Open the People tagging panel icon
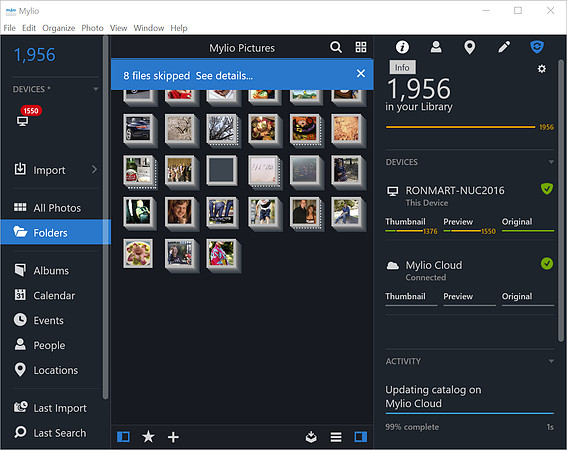The width and height of the screenshot is (567, 450). click(x=436, y=47)
